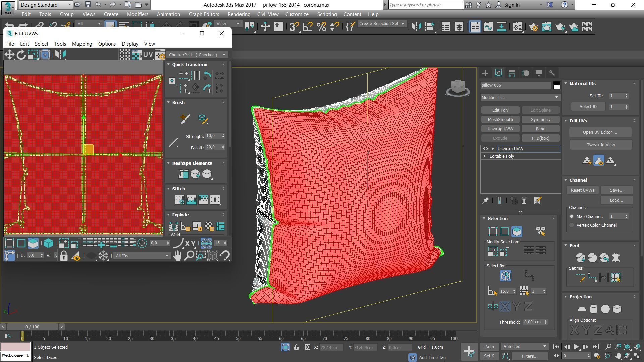Viewport: 644px width, 362px height.
Task: Toggle lock selection padlock in Edit UVWs
Action: (x=64, y=256)
